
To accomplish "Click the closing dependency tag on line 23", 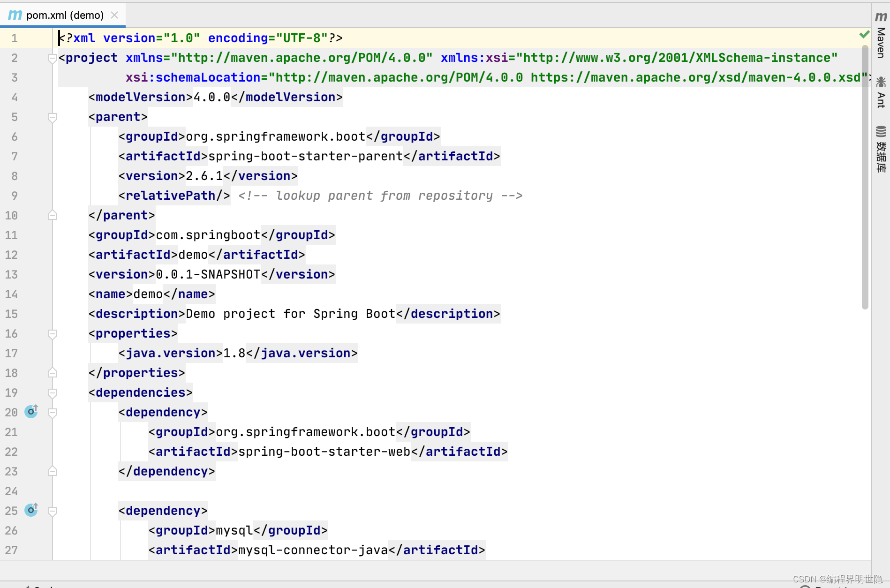I will (167, 471).
